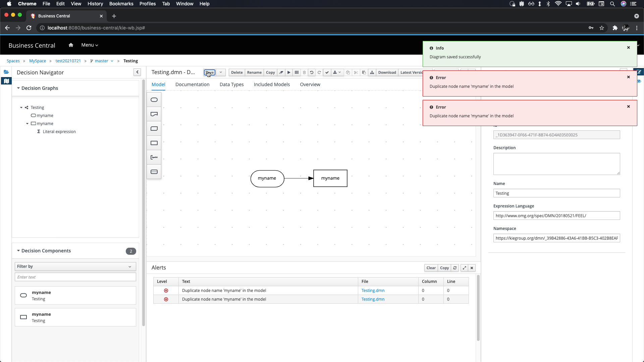This screenshot has width=644, height=362.
Task: Select the Decision node palette tool
Action: tap(154, 143)
